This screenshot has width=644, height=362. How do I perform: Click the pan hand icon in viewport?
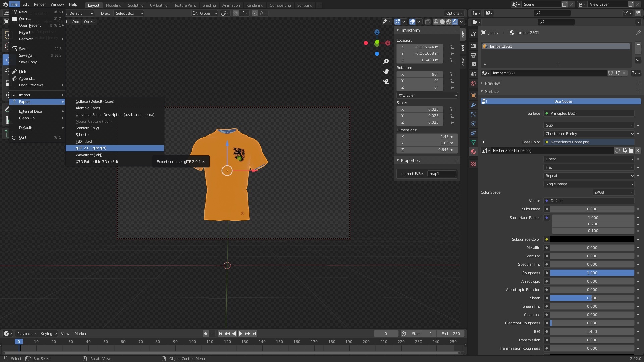click(386, 71)
